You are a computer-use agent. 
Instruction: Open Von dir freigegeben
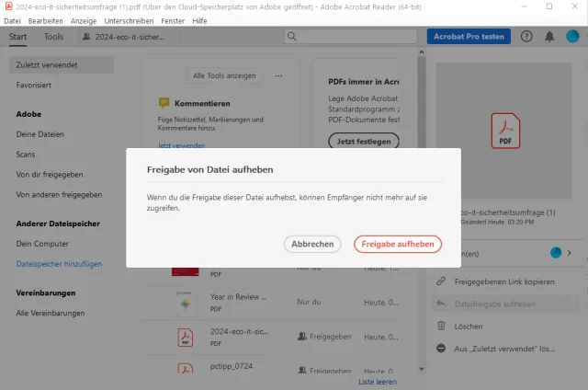tap(49, 175)
